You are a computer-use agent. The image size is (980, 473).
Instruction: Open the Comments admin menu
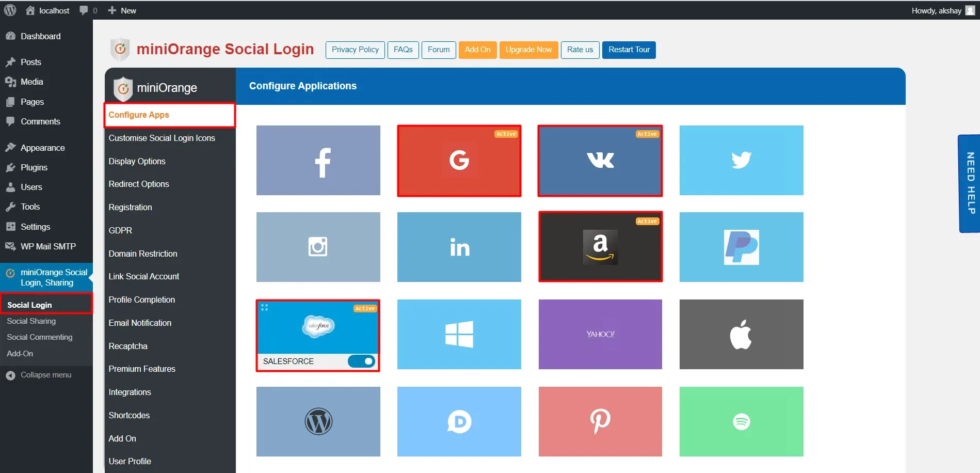[46, 121]
